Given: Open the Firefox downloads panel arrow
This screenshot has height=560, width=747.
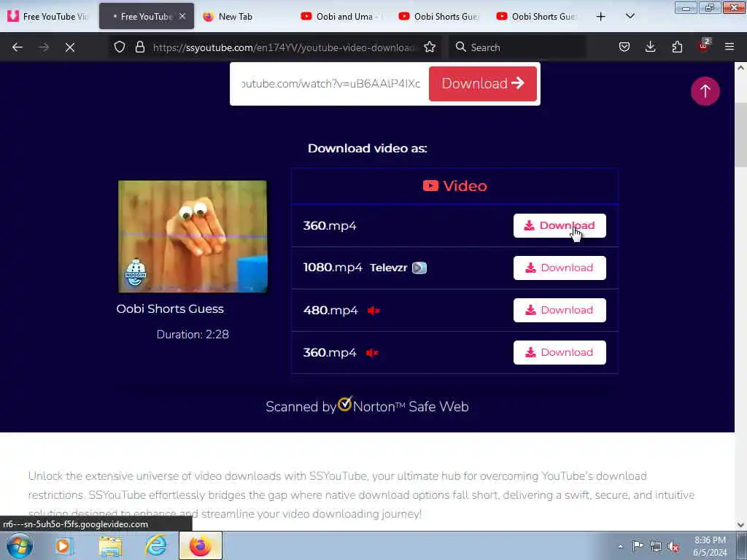Looking at the screenshot, I should pyautogui.click(x=650, y=47).
